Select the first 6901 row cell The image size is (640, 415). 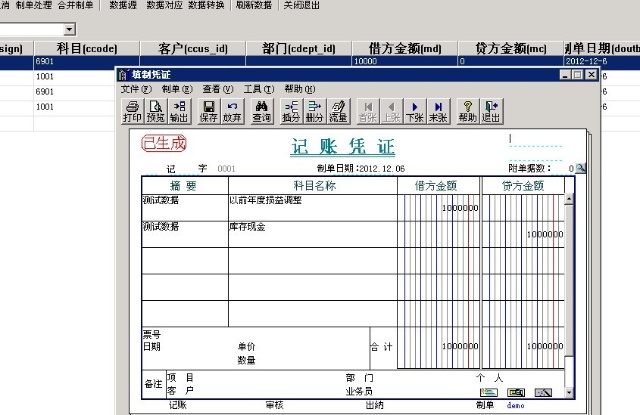tap(87, 61)
